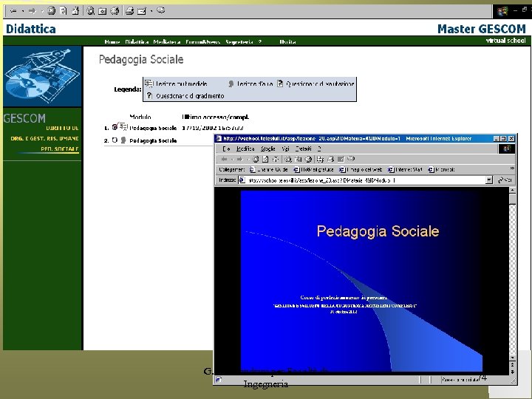Image resolution: width=532 pixels, height=399 pixels.
Task: Click the ? help link in navigation bar
Action: click(x=260, y=41)
